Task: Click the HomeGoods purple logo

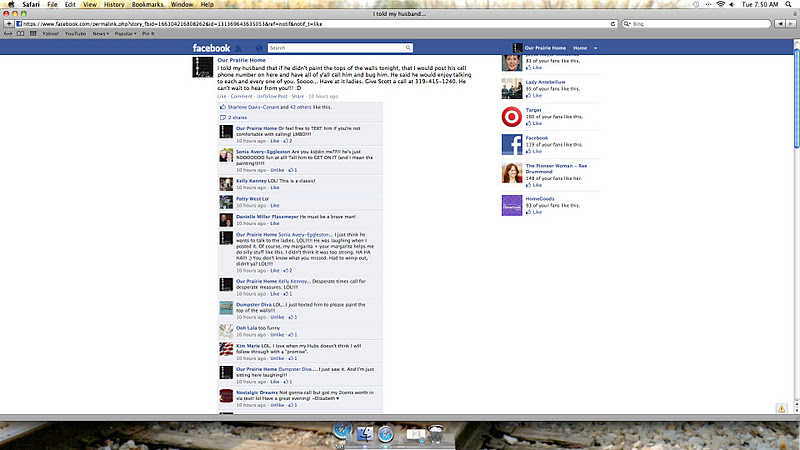Action: (x=511, y=205)
